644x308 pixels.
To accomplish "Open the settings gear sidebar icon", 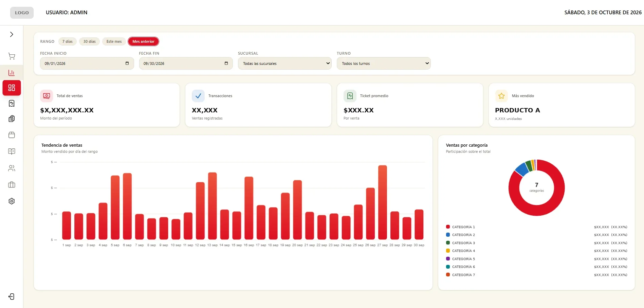I will [12, 201].
